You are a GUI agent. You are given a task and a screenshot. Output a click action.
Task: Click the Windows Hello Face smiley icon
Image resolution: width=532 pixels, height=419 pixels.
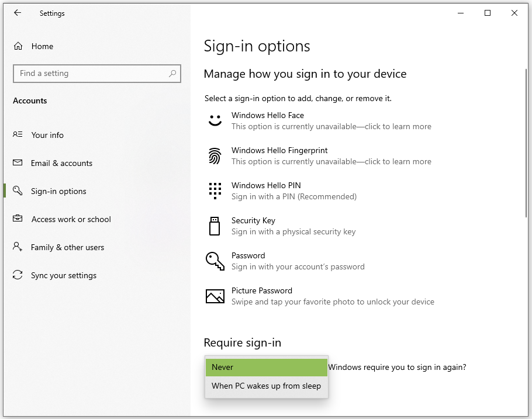pyautogui.click(x=215, y=120)
